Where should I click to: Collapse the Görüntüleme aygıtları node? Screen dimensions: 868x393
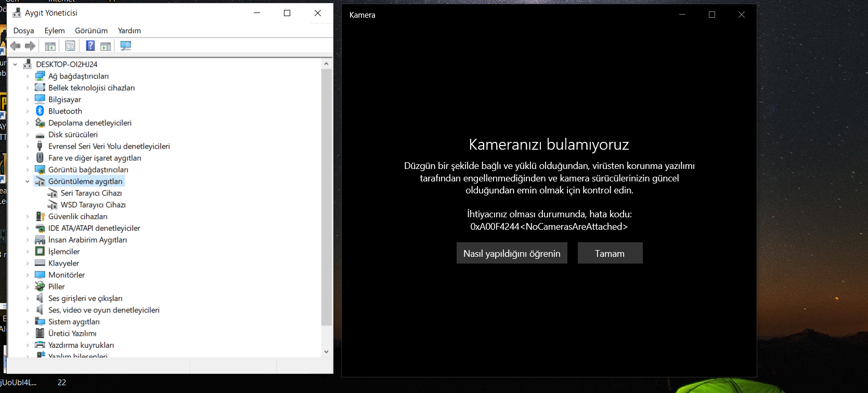(x=28, y=181)
